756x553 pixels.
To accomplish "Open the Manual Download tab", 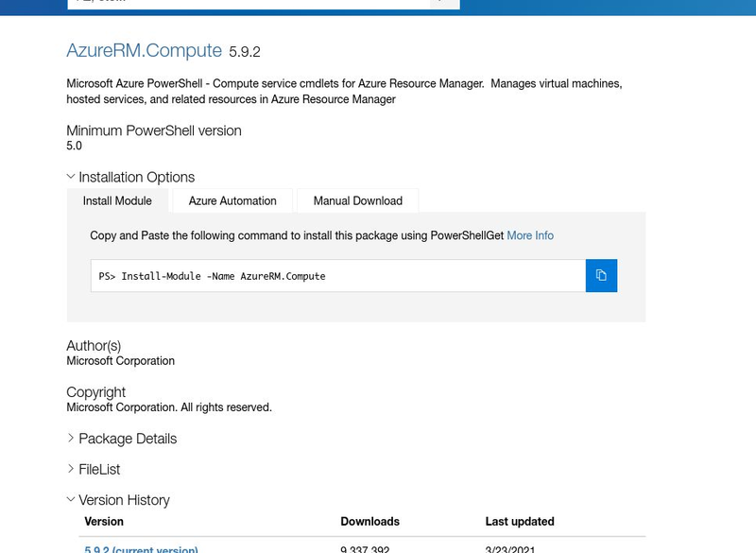I will point(358,200).
